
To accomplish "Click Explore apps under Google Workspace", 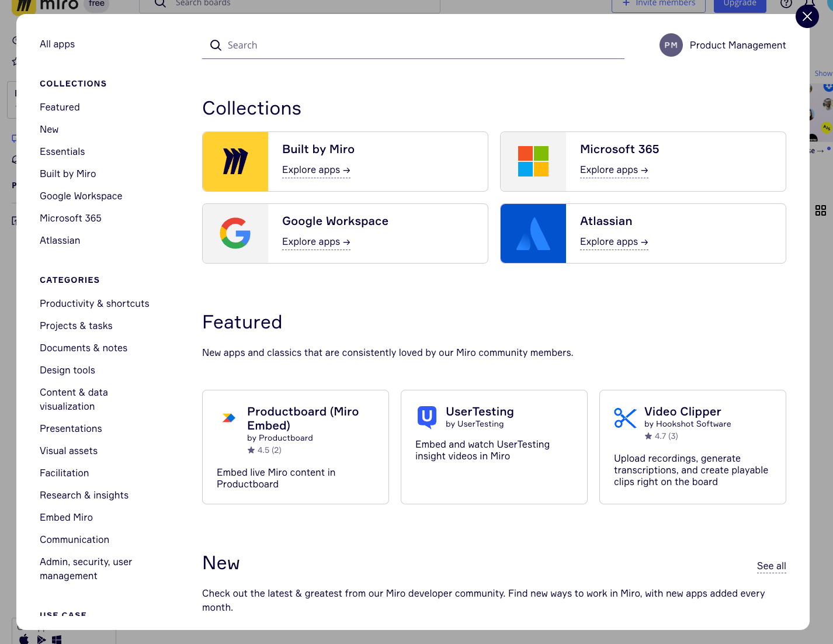I will pyautogui.click(x=316, y=242).
